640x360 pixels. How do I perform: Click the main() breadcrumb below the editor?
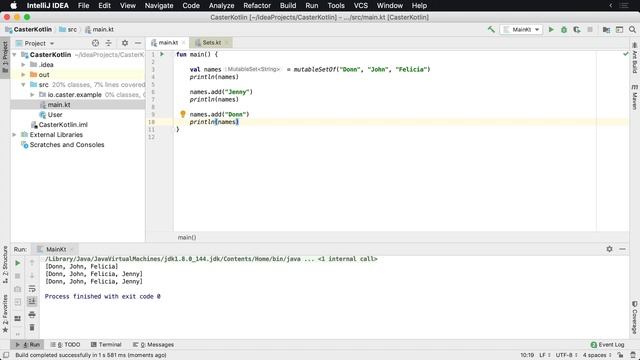pos(187,237)
